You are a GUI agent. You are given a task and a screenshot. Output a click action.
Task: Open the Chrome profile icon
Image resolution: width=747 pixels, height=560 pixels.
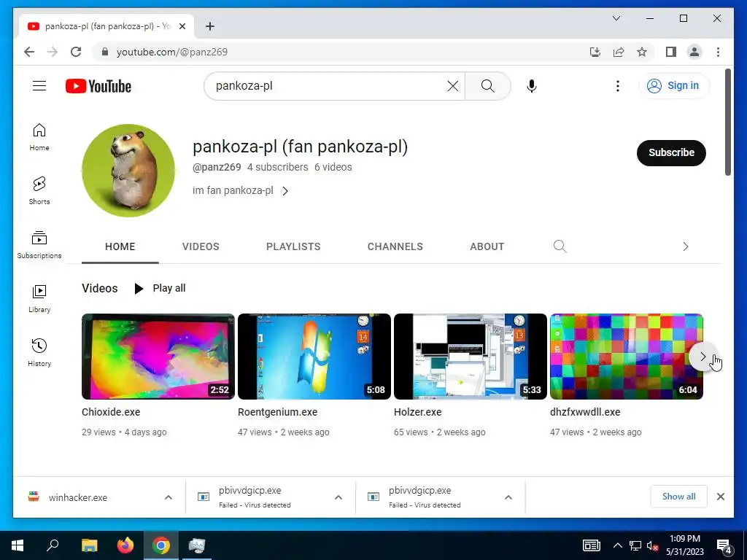point(694,52)
